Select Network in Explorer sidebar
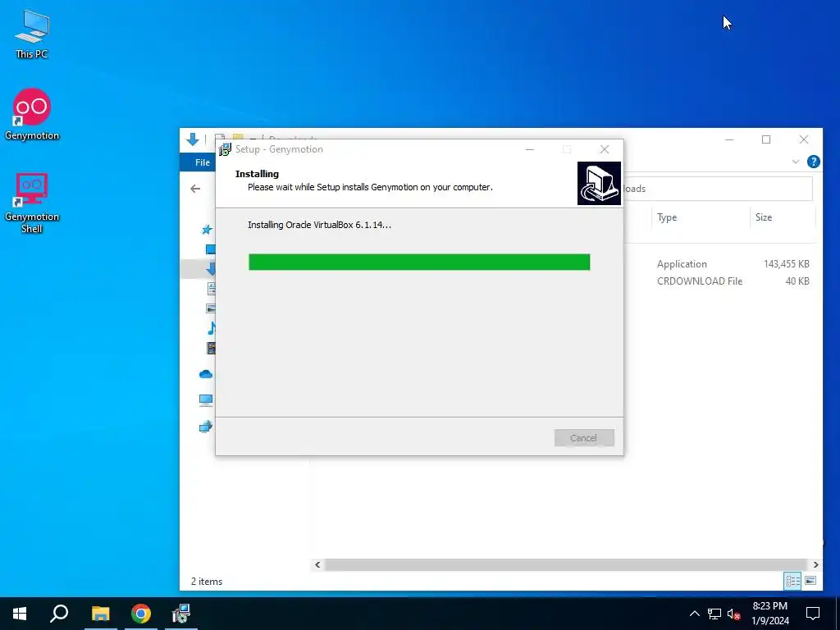 206,427
